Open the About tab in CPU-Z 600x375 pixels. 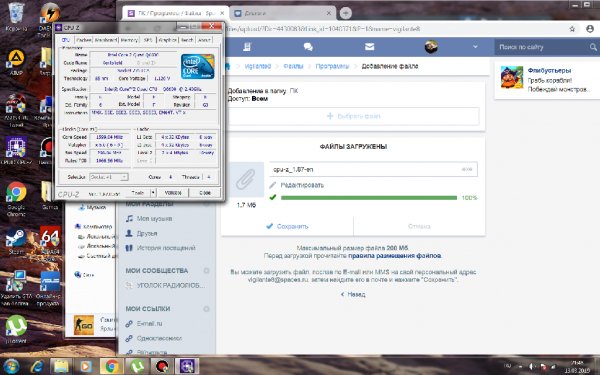pyautogui.click(x=204, y=40)
